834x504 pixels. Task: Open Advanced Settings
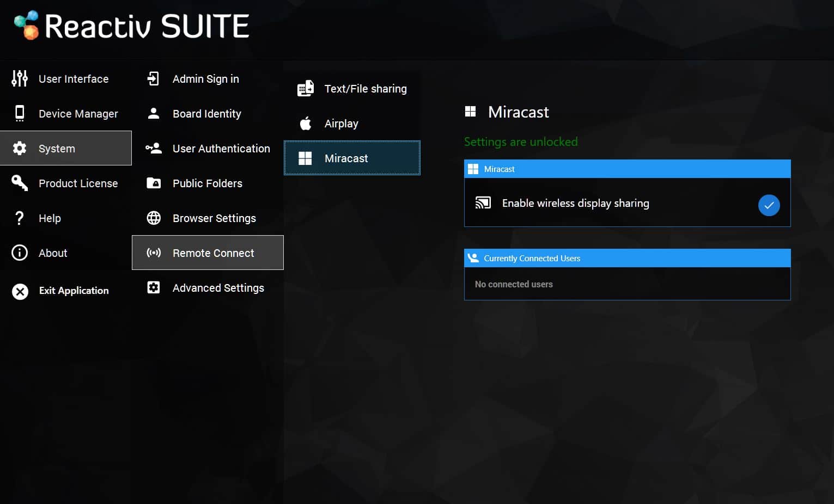[208, 287]
